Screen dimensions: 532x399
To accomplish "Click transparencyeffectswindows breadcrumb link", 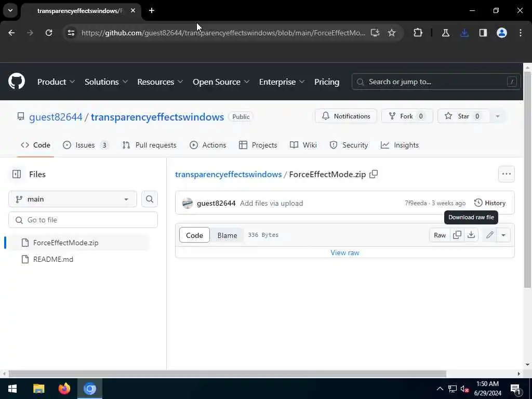I will click(x=229, y=174).
